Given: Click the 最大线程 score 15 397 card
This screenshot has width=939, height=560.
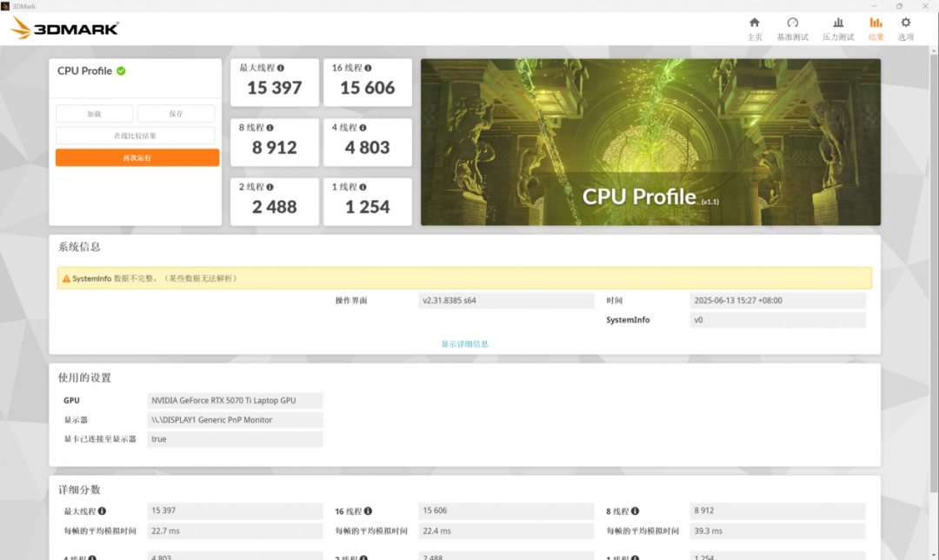Looking at the screenshot, I should point(274,83).
